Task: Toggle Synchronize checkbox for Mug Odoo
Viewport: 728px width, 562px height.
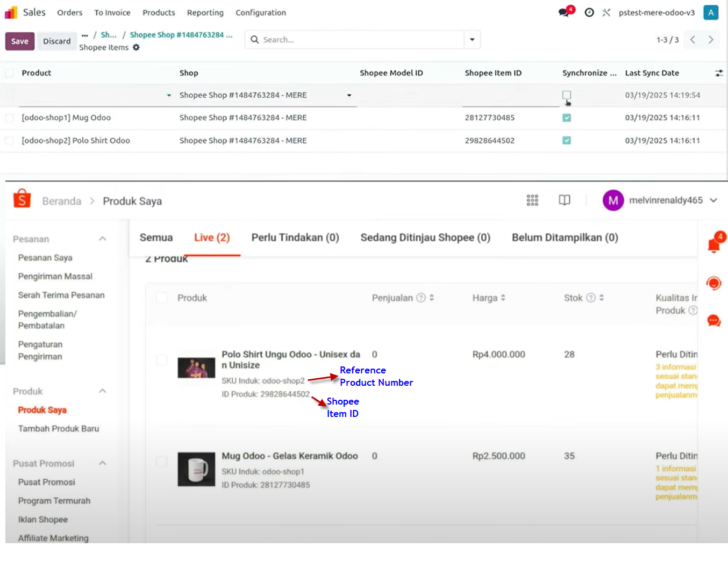Action: point(567,118)
